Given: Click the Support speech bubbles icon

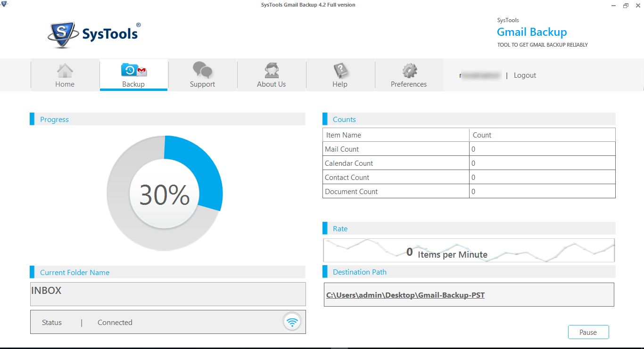Looking at the screenshot, I should 203,70.
